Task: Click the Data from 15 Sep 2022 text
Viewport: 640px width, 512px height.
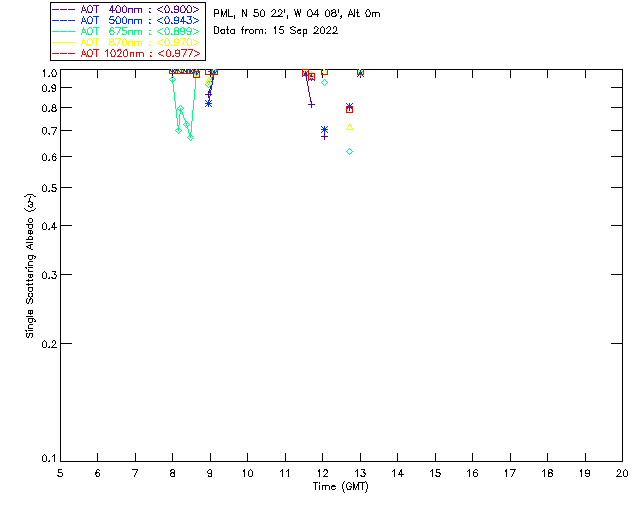Action: coord(276,31)
